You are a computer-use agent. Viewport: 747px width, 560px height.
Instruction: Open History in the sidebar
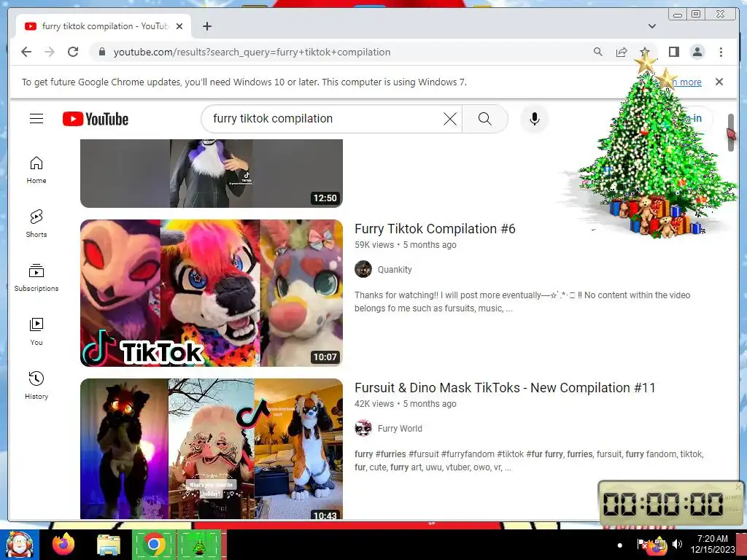click(36, 386)
